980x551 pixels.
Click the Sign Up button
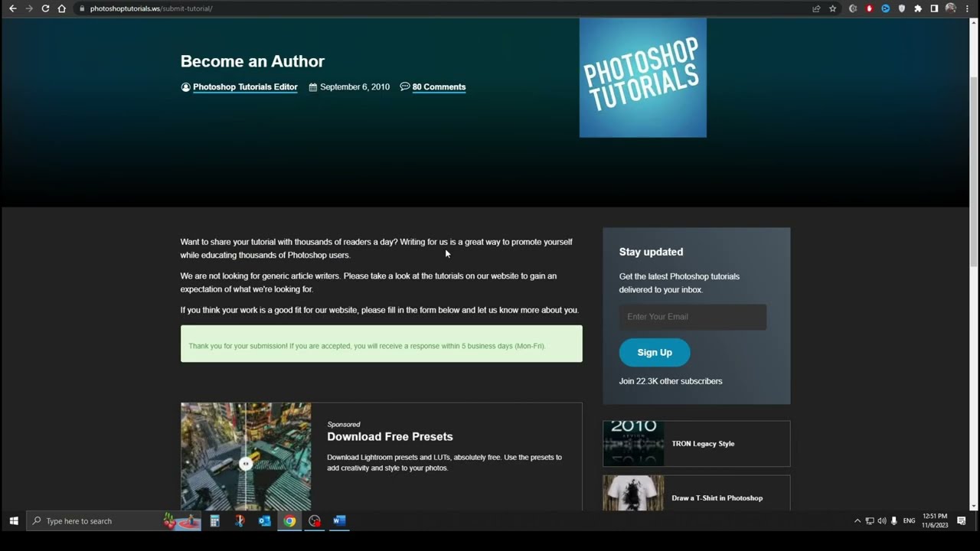pos(655,352)
